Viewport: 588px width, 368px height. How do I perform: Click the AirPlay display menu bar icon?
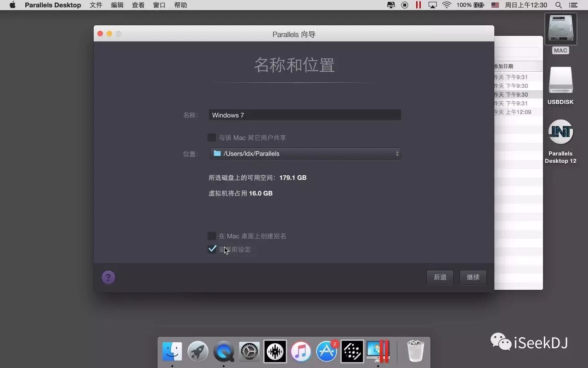tap(432, 5)
